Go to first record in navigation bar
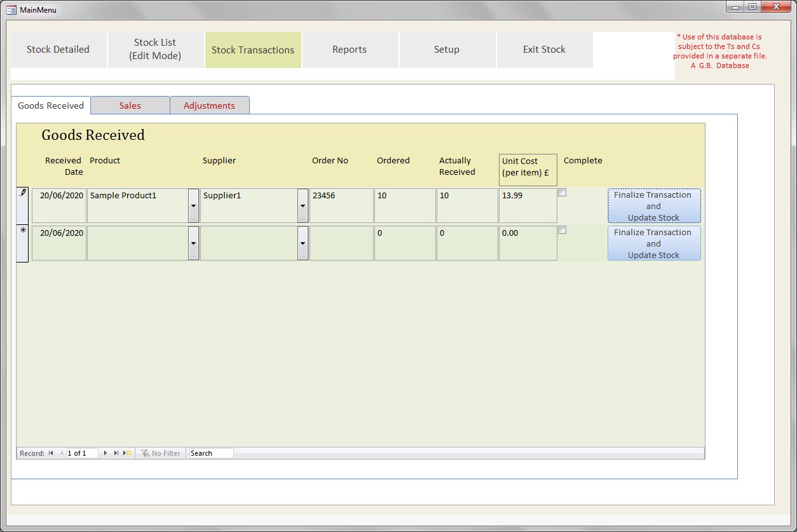The height and width of the screenshot is (532, 797). click(51, 453)
